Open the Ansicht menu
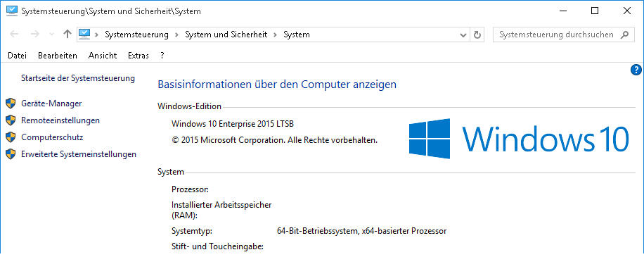The width and height of the screenshot is (644, 257). 103,56
